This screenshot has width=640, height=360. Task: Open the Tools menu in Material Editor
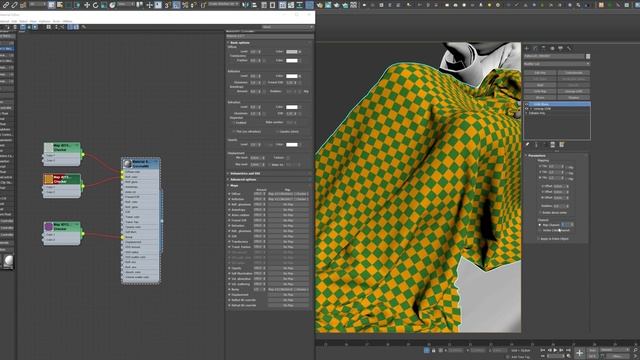pos(56,21)
